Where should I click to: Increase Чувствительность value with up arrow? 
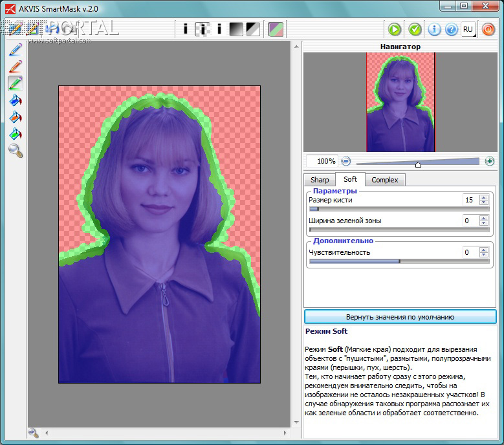[483, 250]
